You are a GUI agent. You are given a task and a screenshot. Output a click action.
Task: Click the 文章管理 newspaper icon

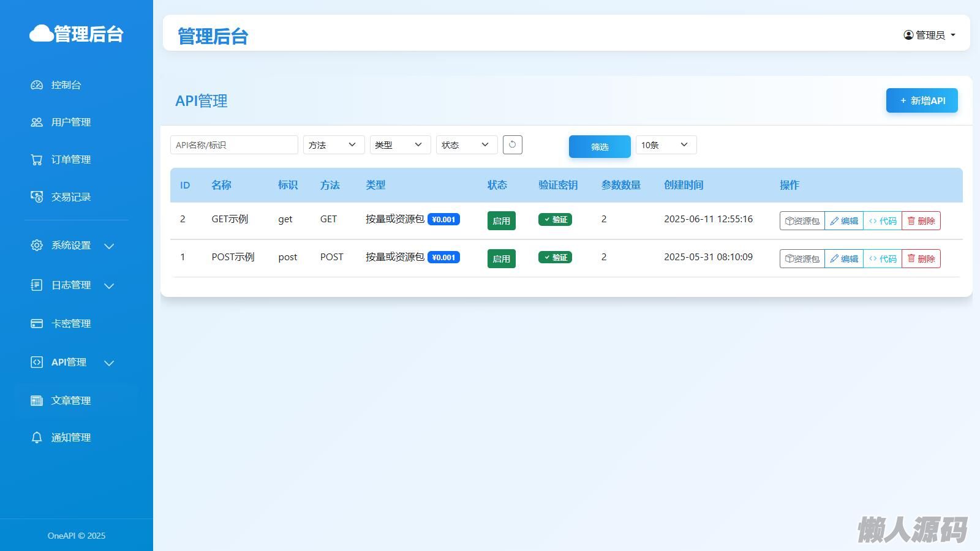(x=37, y=401)
